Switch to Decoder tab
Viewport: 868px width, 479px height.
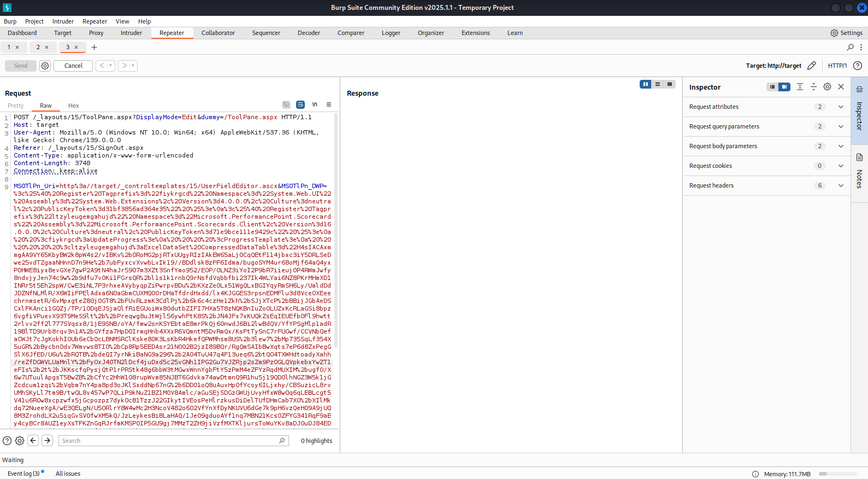coord(309,33)
